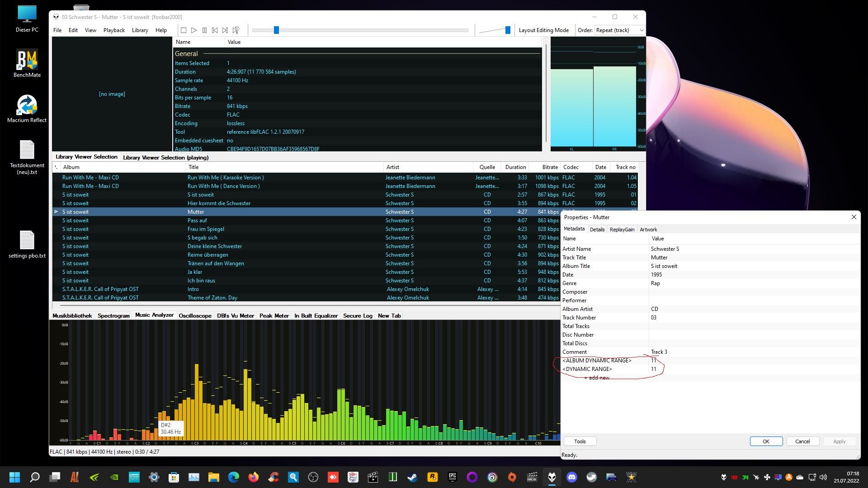Open Discord from the taskbar

coord(572,477)
